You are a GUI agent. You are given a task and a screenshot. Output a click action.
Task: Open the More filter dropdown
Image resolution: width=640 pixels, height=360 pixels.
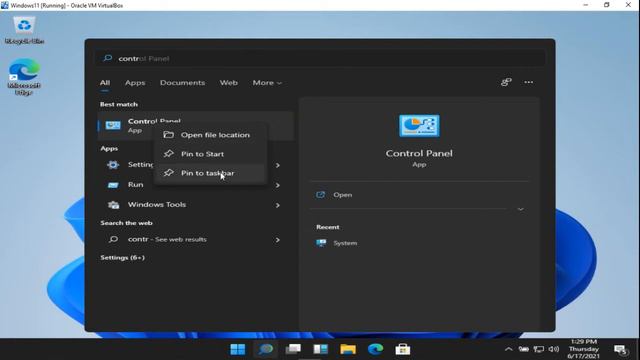coord(267,83)
